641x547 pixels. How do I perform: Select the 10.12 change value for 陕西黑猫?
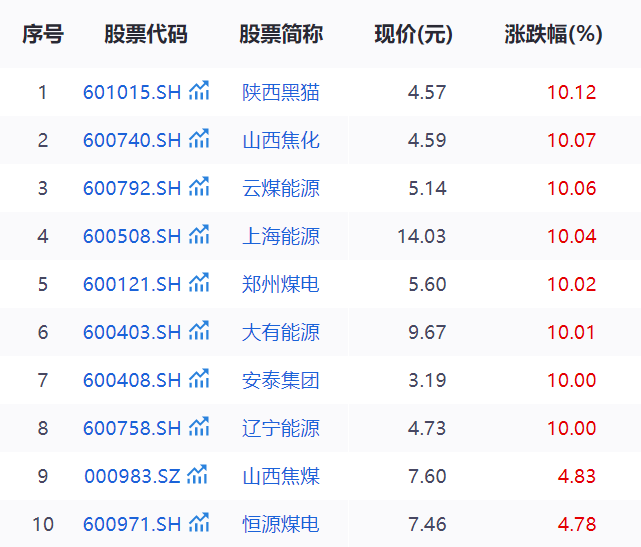(571, 93)
